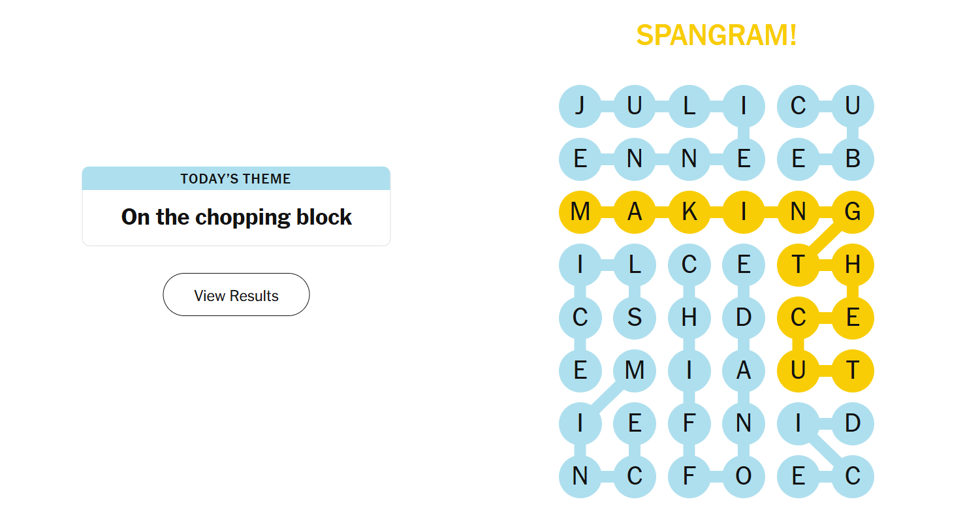Image resolution: width=980 pixels, height=527 pixels.
Task: Click the letter L in SLICE
Action: click(x=634, y=265)
